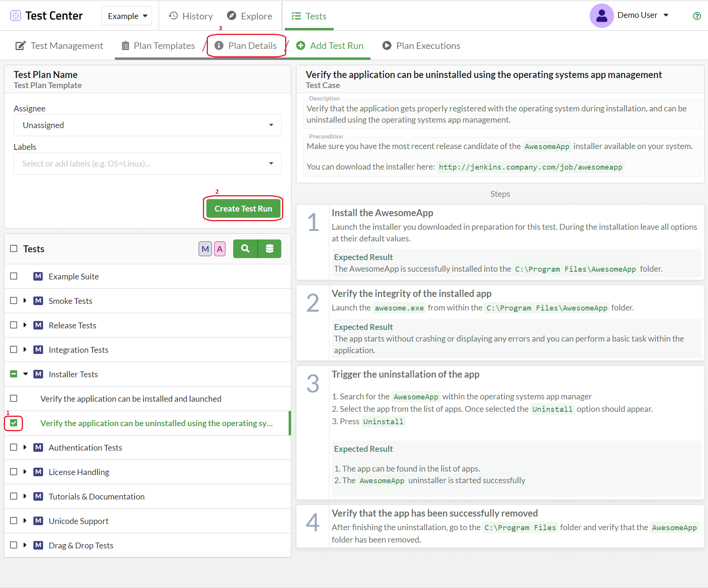Open the Jenkins installer download link

click(x=530, y=167)
